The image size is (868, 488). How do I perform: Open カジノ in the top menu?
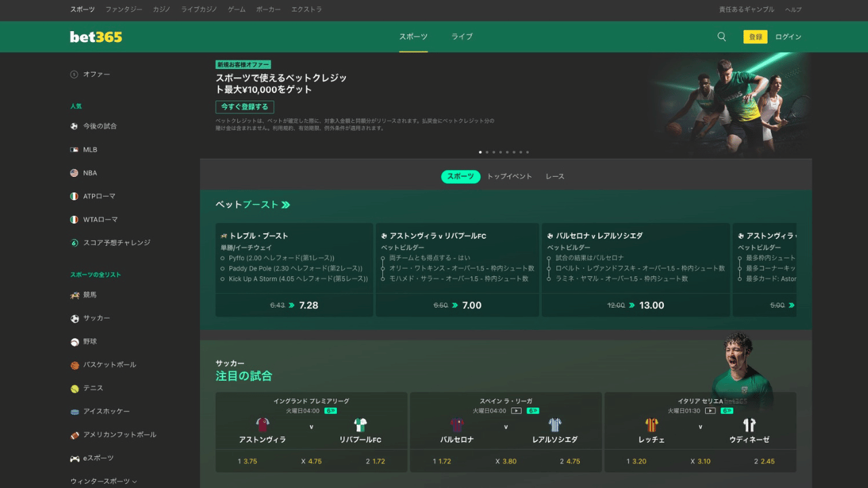(x=162, y=9)
